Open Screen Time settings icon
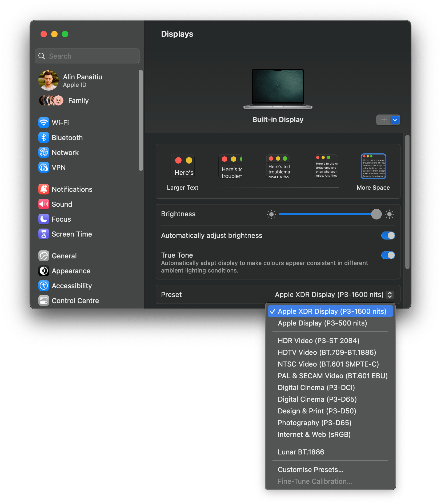This screenshot has width=441, height=504. [x=44, y=234]
